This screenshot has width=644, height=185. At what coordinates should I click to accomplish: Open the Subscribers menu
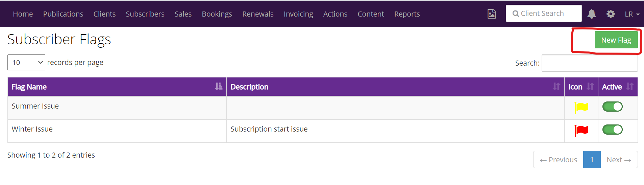145,14
